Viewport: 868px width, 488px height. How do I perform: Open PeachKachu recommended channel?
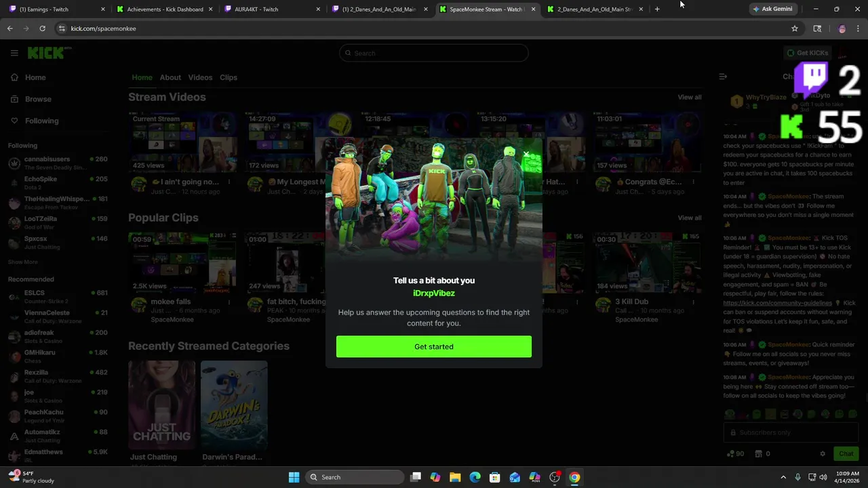pyautogui.click(x=58, y=415)
